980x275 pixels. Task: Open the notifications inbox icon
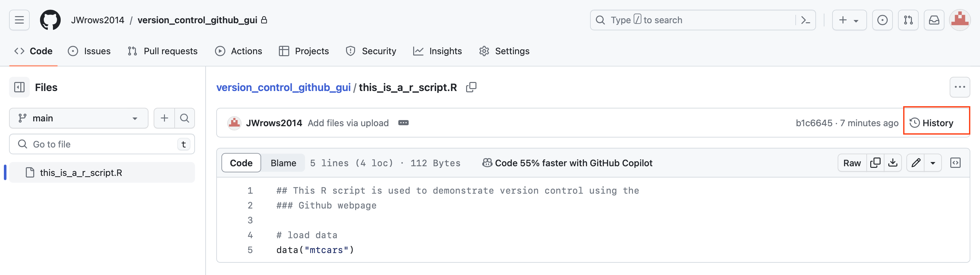point(934,20)
